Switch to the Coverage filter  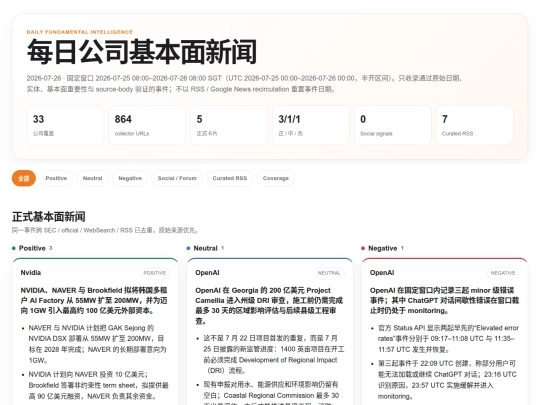(276, 178)
